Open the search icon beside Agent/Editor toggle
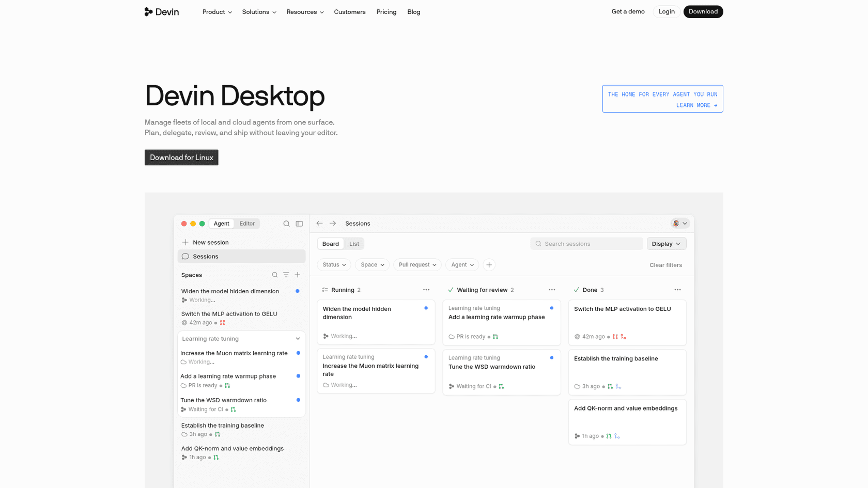The height and width of the screenshot is (488, 868). click(x=286, y=224)
